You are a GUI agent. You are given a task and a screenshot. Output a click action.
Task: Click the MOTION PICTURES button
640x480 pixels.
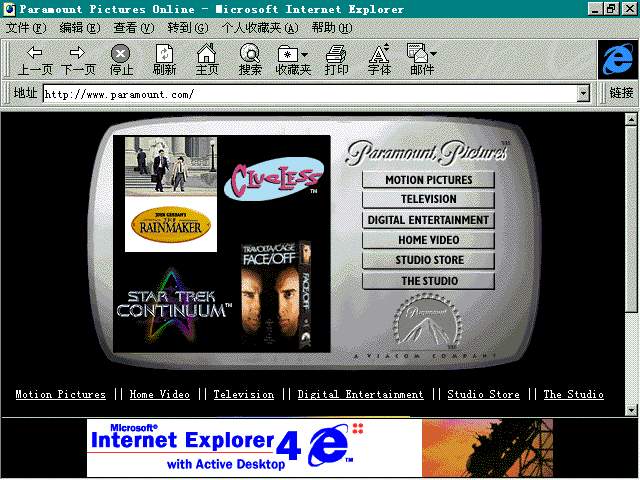428,180
